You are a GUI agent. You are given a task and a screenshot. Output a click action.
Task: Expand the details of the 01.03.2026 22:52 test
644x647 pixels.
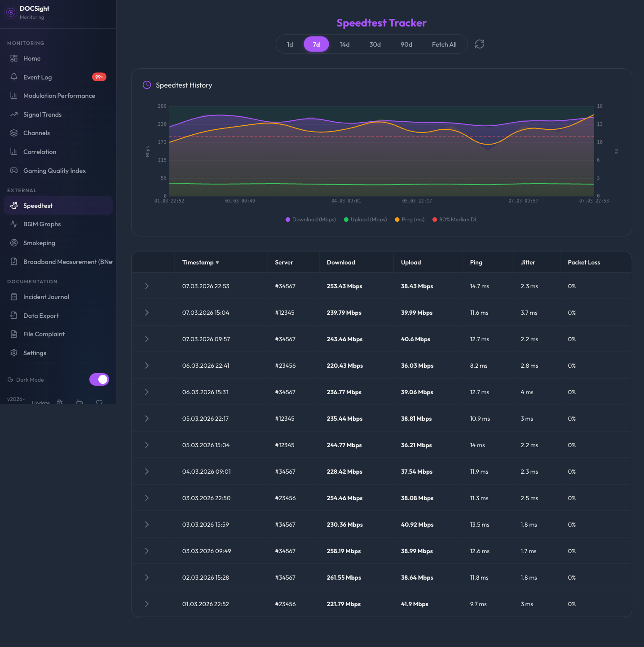[146, 604]
